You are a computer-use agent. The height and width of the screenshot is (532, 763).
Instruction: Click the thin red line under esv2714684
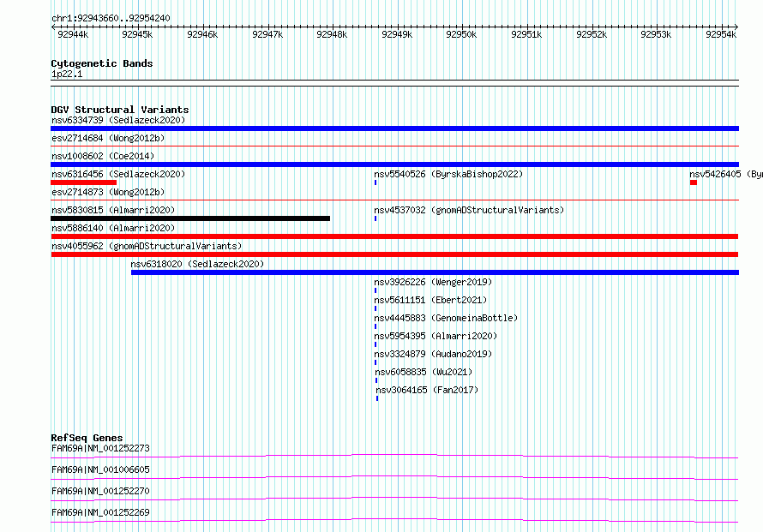click(x=394, y=146)
